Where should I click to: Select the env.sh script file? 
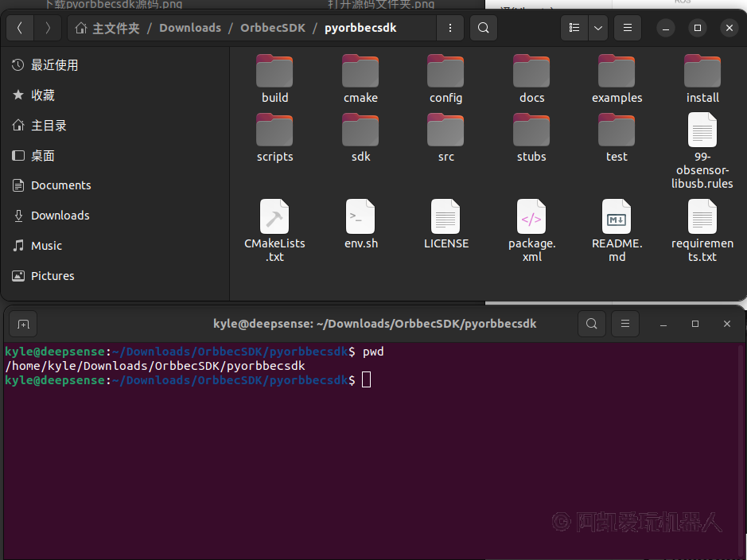click(x=360, y=224)
